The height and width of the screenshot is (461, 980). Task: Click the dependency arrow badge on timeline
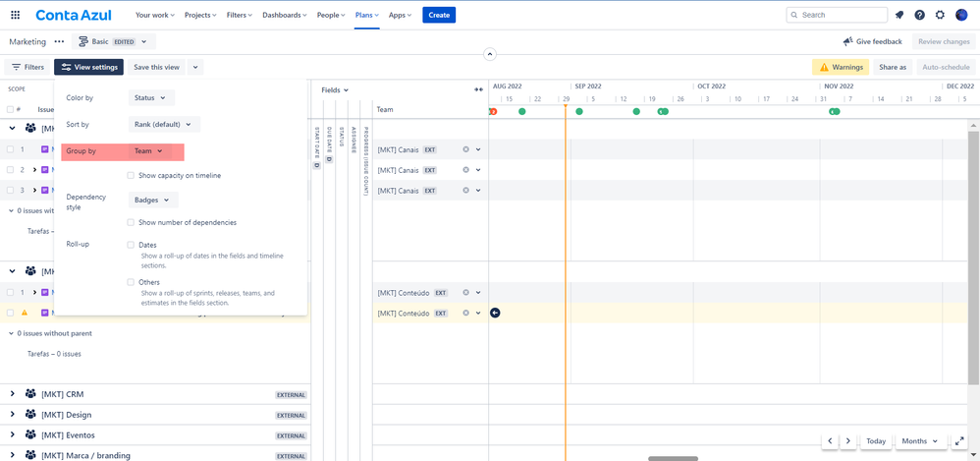(495, 313)
